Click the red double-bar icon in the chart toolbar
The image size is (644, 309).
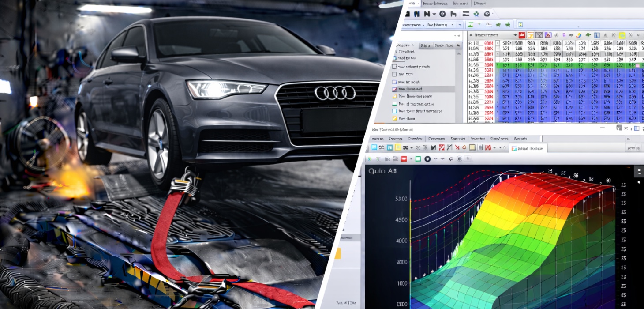(x=488, y=147)
